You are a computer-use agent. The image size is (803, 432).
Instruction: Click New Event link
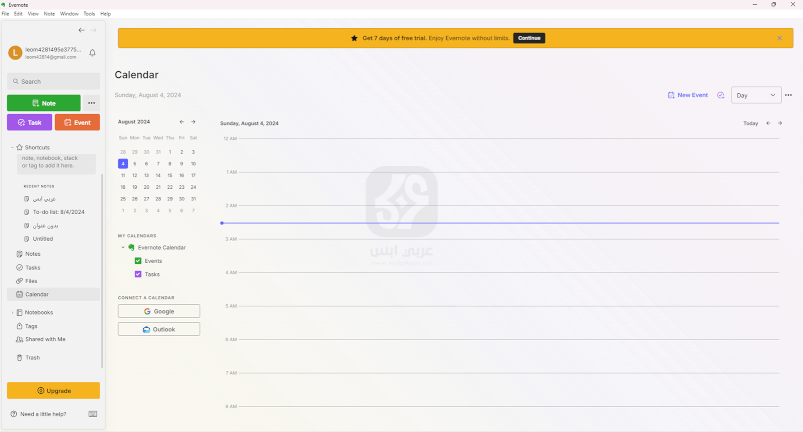(688, 95)
